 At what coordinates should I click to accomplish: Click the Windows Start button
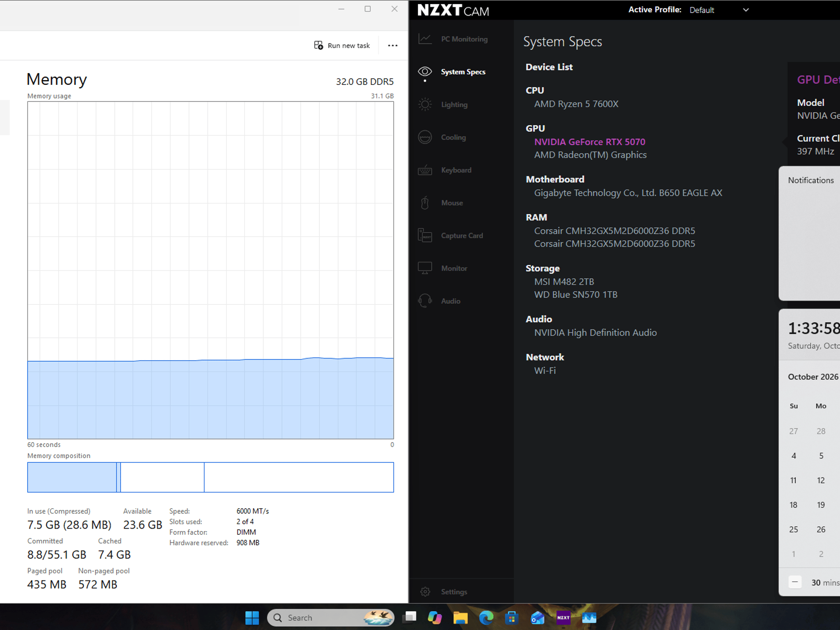pos(252,618)
